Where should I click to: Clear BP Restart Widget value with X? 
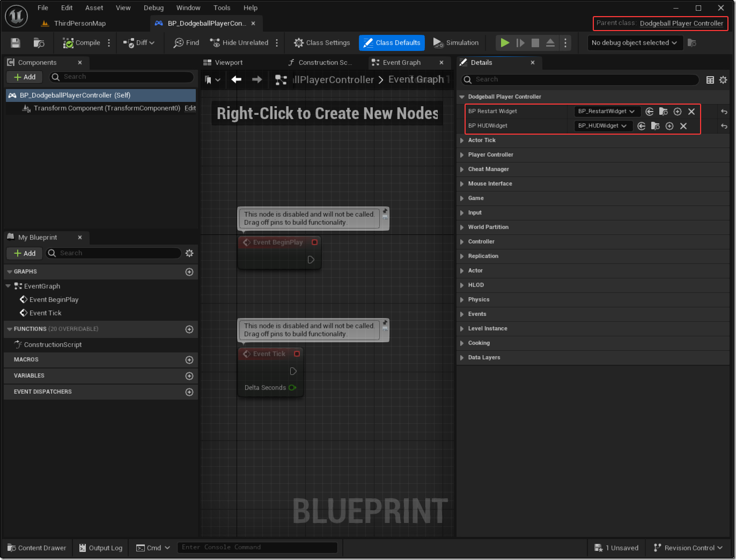691,112
